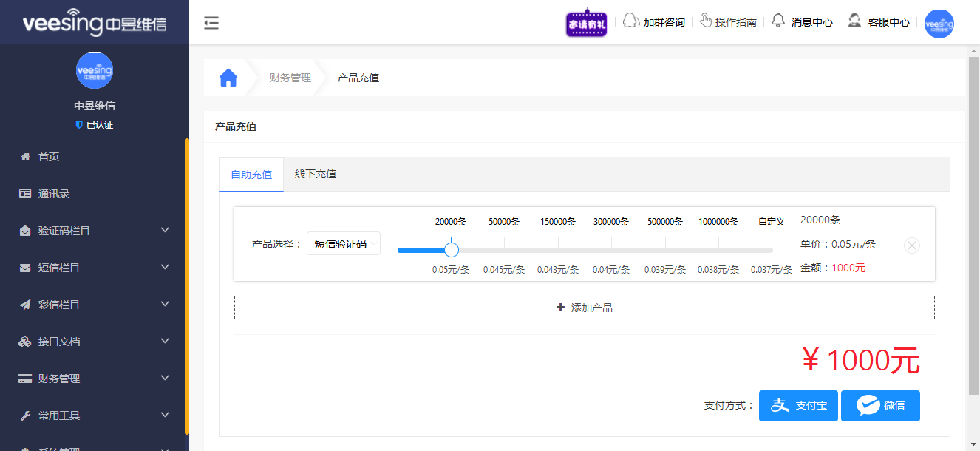Screen dimensions: 980x451
Task: Click the 支付宝 payment button
Action: (x=798, y=405)
